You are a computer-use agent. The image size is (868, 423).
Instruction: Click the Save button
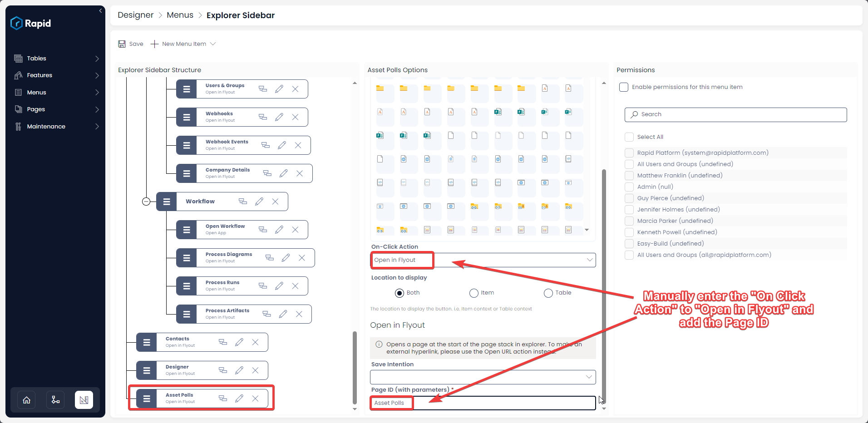point(131,44)
